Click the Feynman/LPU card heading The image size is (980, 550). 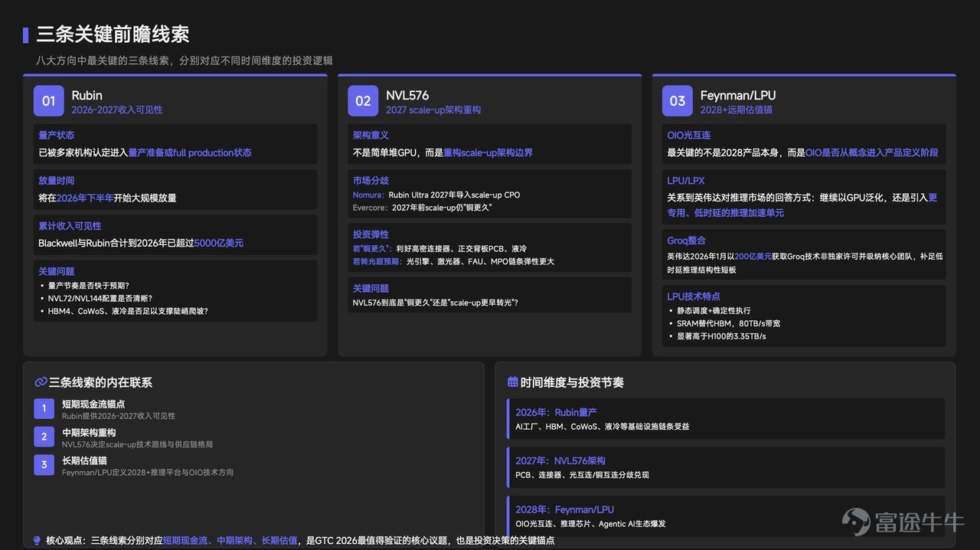coord(738,95)
